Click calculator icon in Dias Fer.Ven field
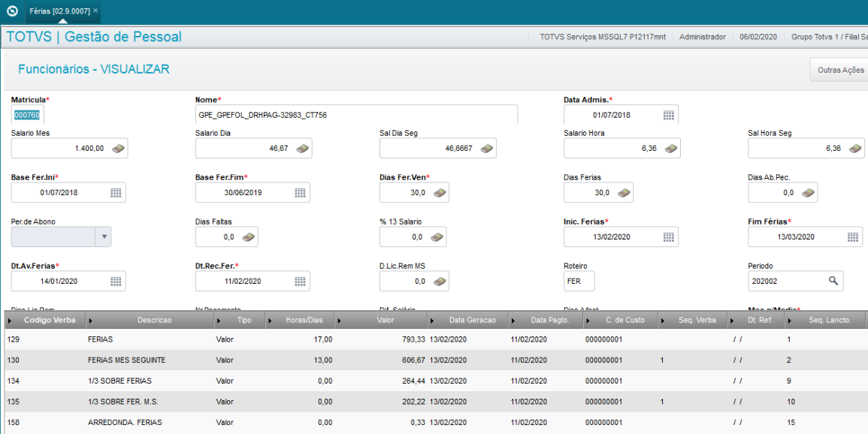Image resolution: width=868 pixels, height=434 pixels. pyautogui.click(x=440, y=192)
